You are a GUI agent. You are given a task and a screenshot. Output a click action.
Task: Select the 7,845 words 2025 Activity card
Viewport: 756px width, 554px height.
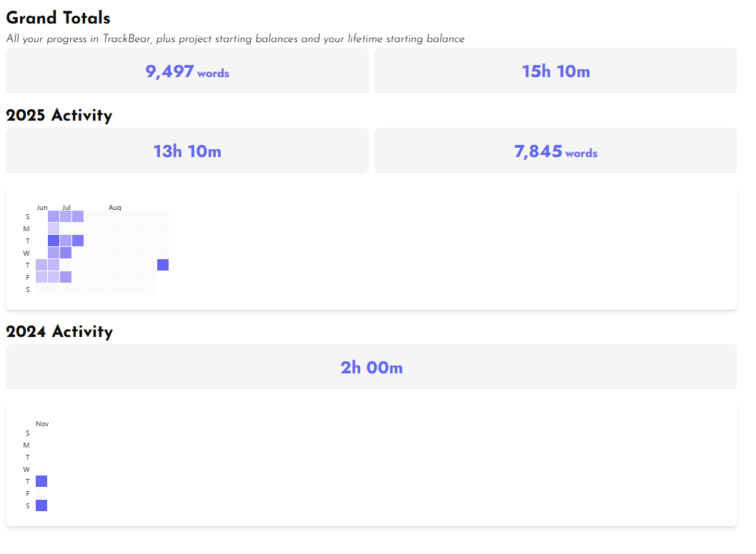(x=555, y=151)
